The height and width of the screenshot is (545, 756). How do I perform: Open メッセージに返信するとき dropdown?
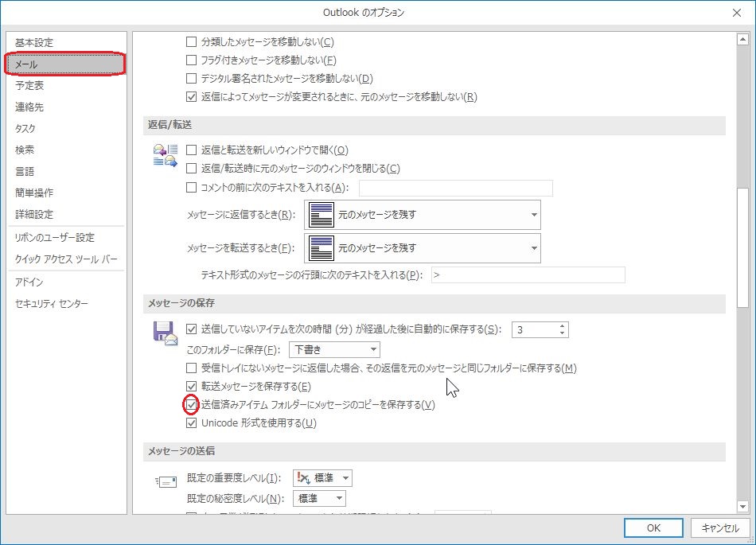pos(423,215)
